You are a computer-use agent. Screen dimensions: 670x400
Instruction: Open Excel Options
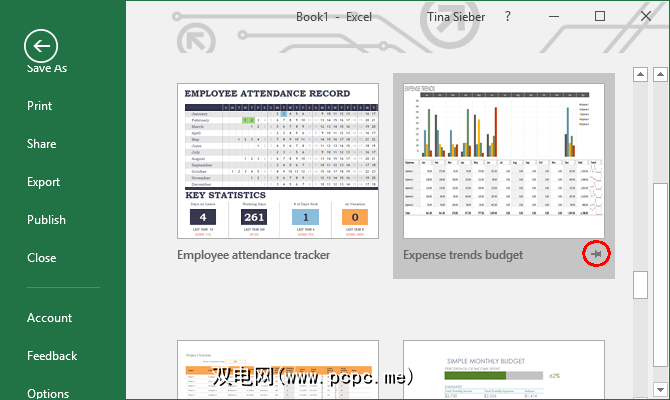48,393
